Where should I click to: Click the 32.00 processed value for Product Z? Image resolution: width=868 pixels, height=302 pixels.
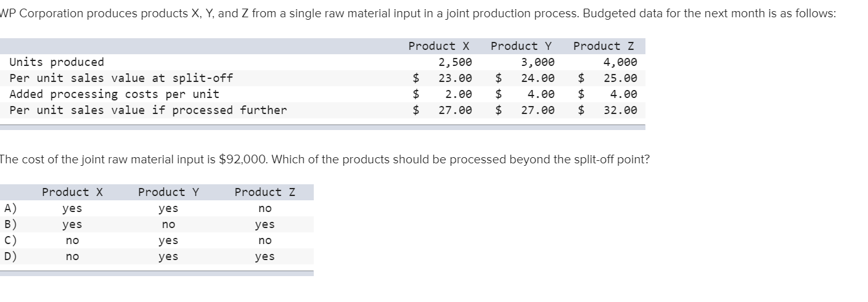621,110
